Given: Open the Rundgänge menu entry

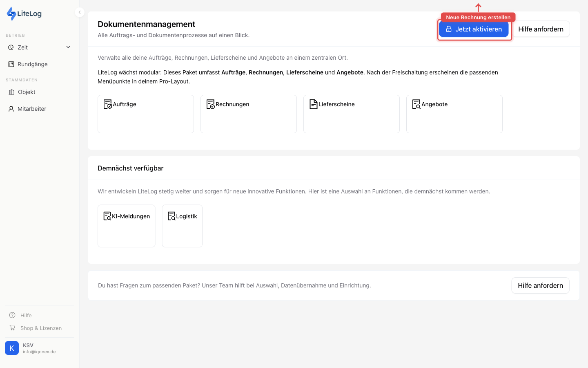Looking at the screenshot, I should pyautogui.click(x=33, y=64).
